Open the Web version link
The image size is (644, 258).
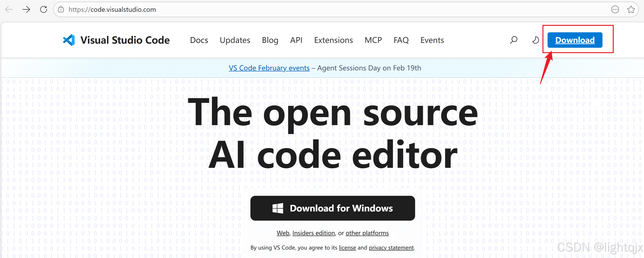click(x=283, y=233)
